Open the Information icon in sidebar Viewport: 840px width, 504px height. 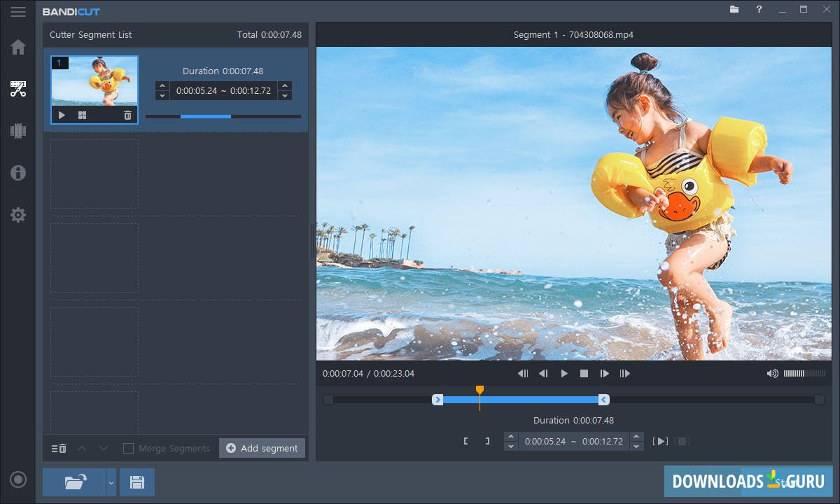coord(18,173)
